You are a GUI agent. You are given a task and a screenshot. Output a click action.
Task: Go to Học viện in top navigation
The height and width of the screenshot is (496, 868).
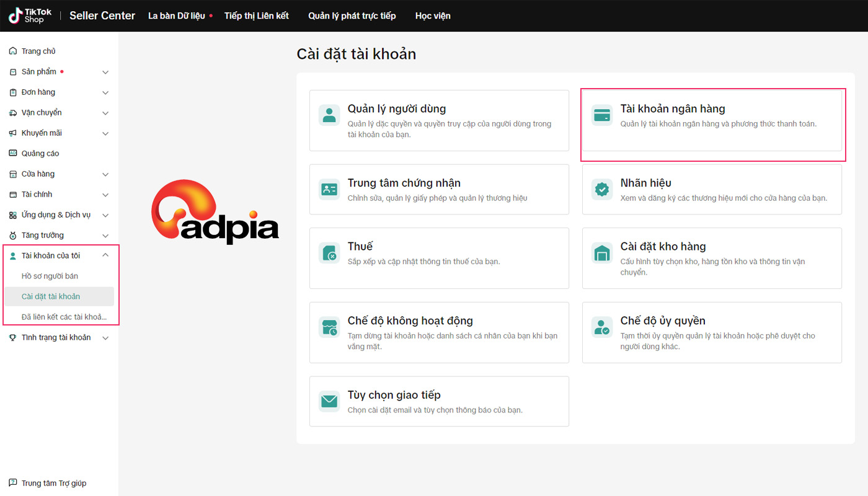[x=433, y=15]
